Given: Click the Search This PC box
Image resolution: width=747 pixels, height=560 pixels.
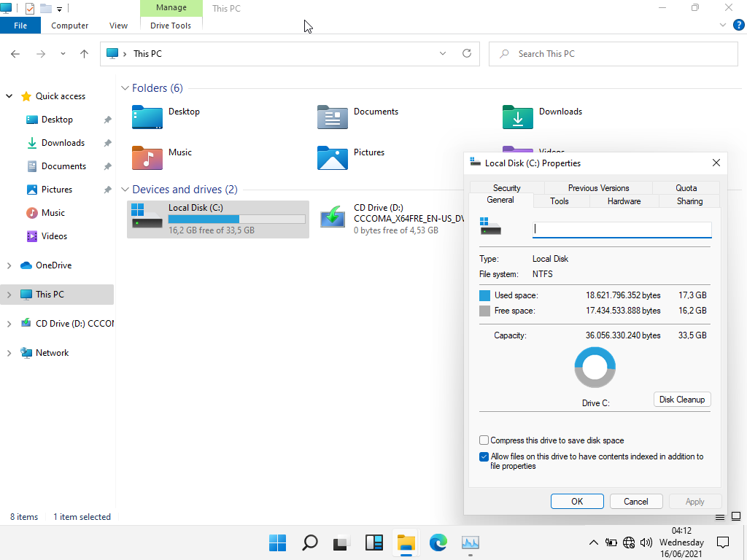Looking at the screenshot, I should point(613,54).
